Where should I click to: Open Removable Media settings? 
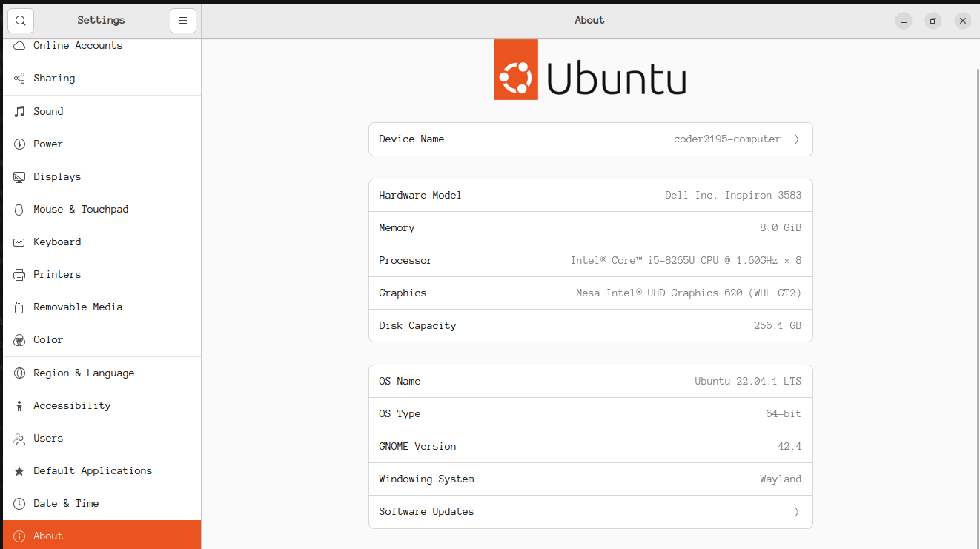pos(79,307)
